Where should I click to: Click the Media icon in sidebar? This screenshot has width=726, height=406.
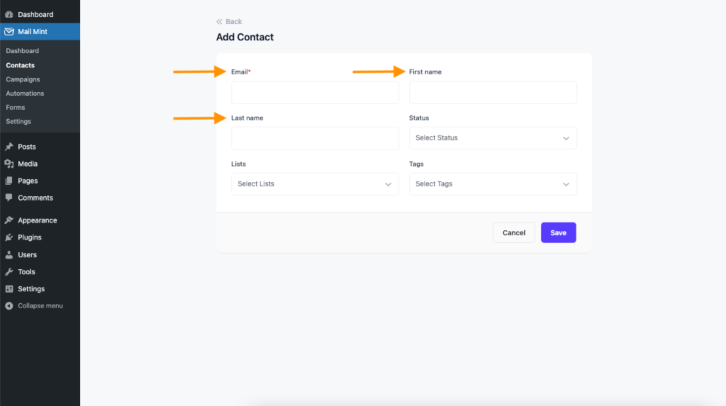pos(9,164)
